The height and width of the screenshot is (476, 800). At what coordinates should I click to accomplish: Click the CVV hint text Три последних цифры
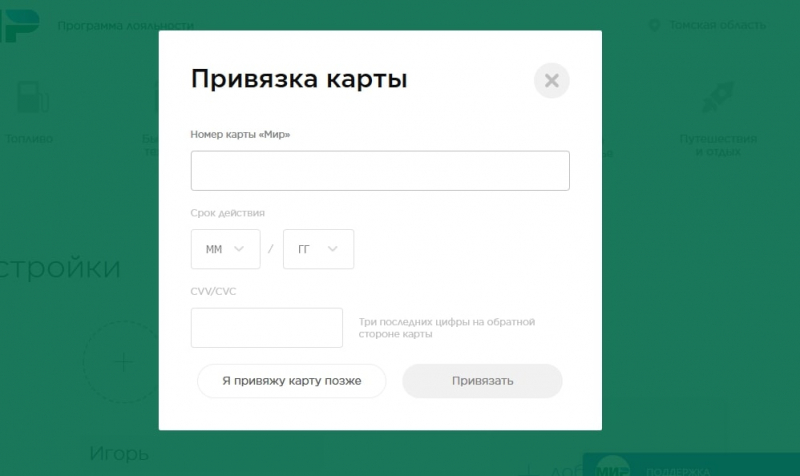pos(446,328)
